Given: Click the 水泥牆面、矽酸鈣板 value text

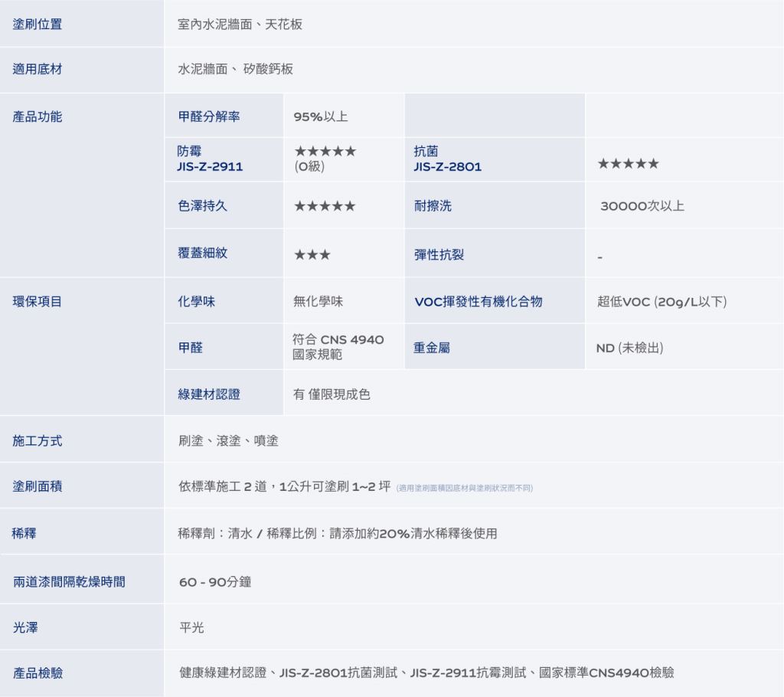Looking at the screenshot, I should (x=235, y=70).
